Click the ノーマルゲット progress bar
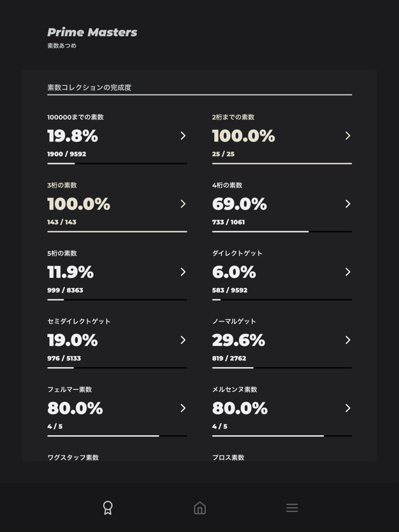This screenshot has width=399, height=532. tap(282, 368)
